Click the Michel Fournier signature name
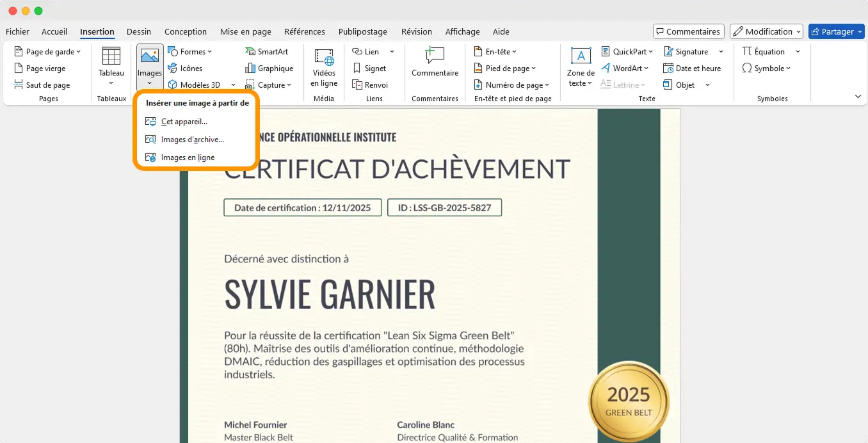The width and height of the screenshot is (868, 443). coord(255,425)
